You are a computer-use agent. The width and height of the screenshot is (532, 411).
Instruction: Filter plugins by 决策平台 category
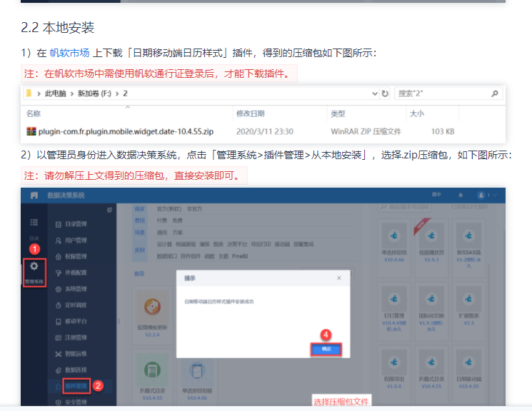(238, 244)
